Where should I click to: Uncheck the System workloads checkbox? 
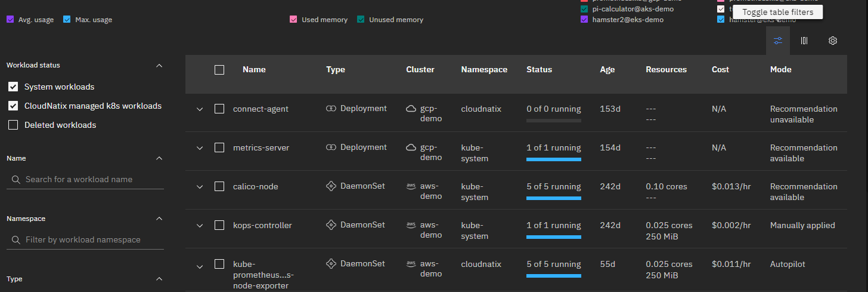coord(13,87)
